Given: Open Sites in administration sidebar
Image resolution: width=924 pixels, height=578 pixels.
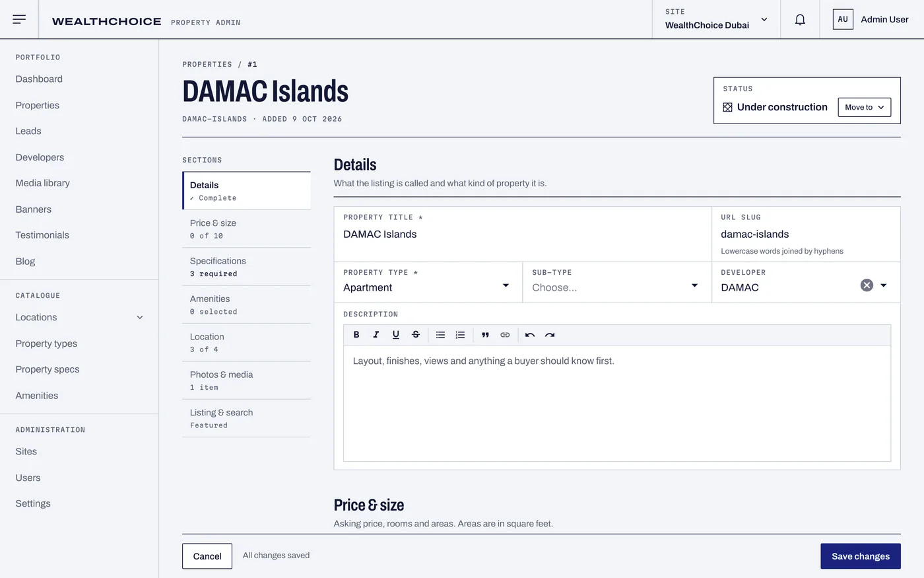Looking at the screenshot, I should [26, 452].
